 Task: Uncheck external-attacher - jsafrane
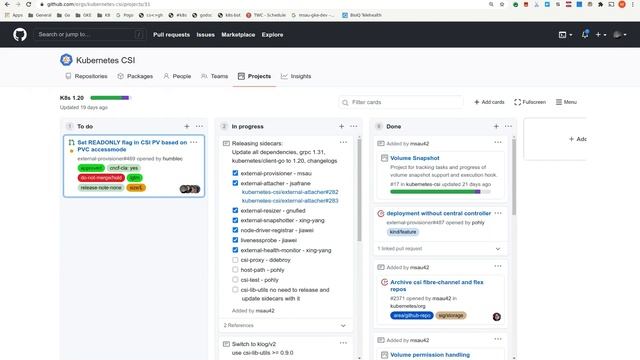click(235, 183)
